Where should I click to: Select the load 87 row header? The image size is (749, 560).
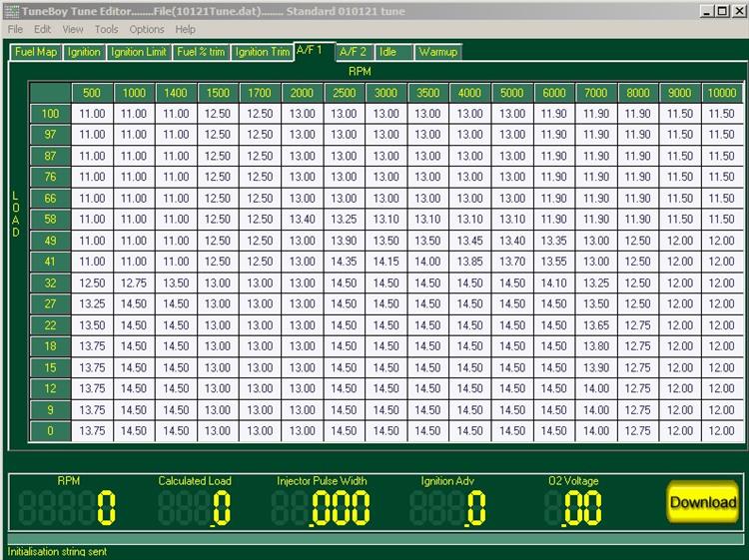click(50, 156)
